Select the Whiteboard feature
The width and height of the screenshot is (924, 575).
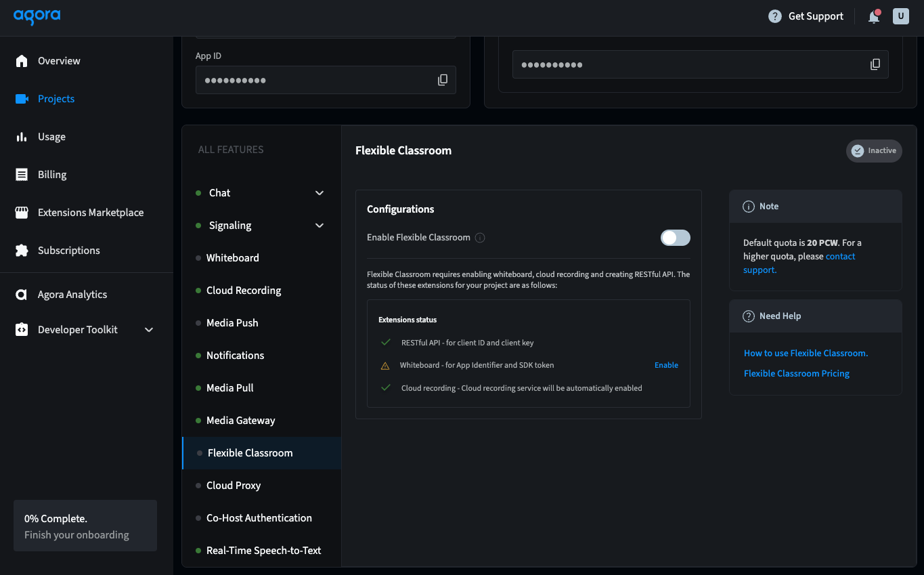[x=261, y=258]
